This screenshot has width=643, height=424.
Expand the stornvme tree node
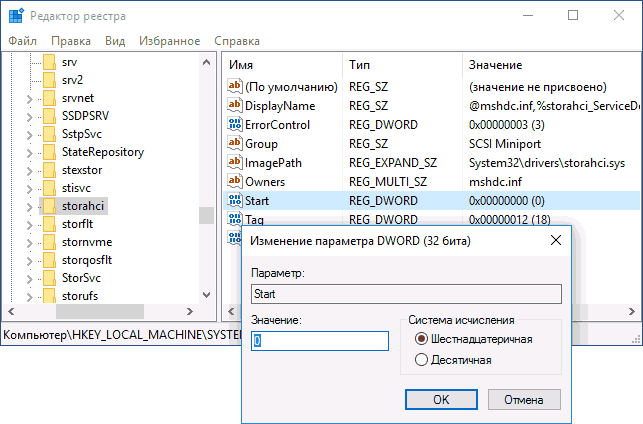click(29, 243)
